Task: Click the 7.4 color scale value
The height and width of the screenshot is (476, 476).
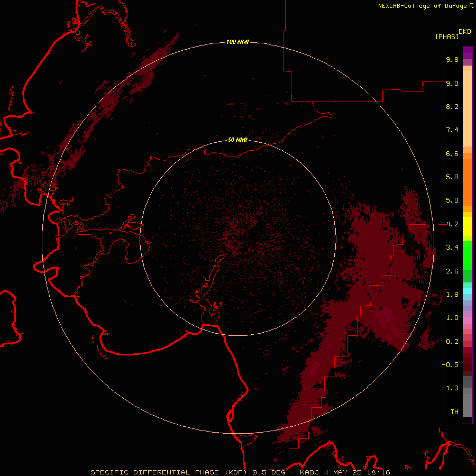Action: (x=452, y=130)
